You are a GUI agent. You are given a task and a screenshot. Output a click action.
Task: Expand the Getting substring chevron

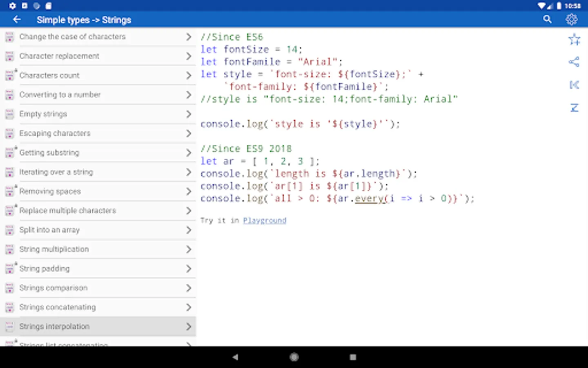[188, 153]
